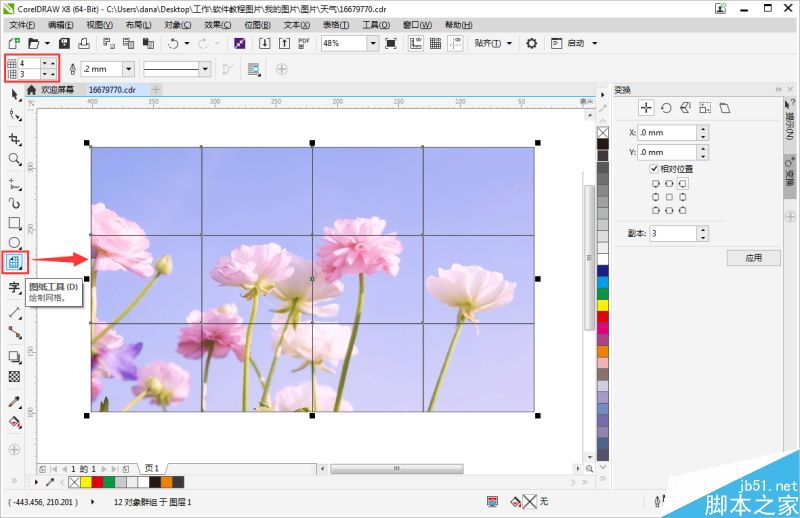
Task: Choose the Text tool in toolbox
Action: 15,288
